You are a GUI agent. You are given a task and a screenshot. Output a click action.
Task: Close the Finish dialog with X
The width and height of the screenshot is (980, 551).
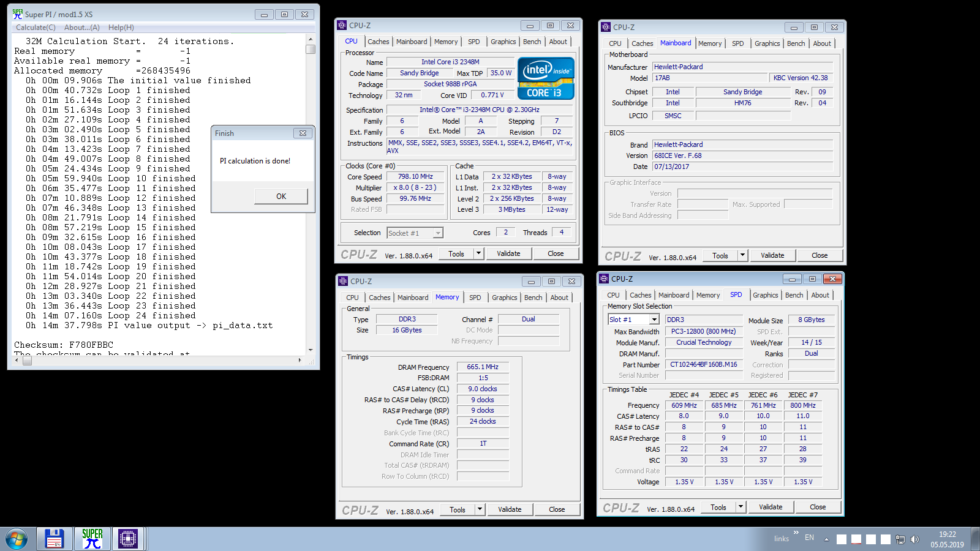[x=303, y=133]
